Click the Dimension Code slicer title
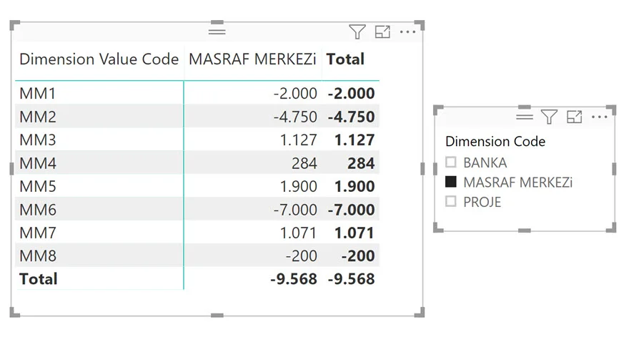Viewport: 644px width, 345px height. (x=495, y=141)
